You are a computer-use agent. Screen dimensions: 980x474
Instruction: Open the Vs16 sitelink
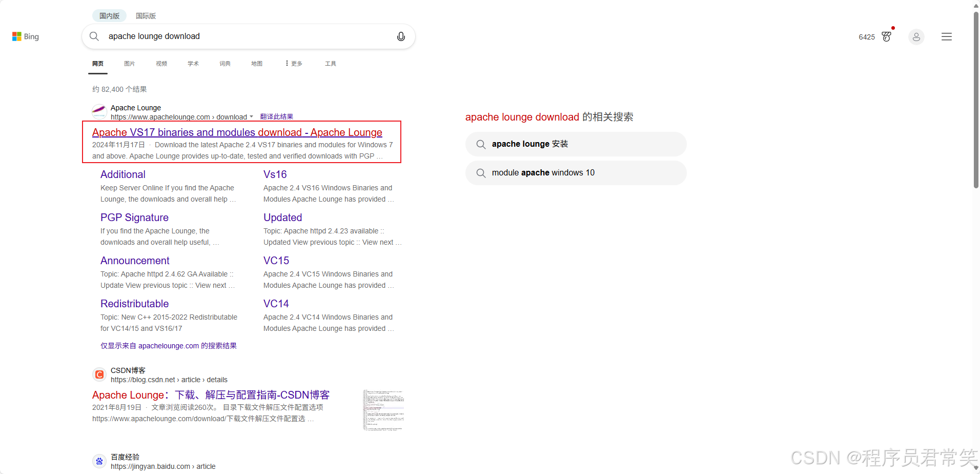(275, 174)
